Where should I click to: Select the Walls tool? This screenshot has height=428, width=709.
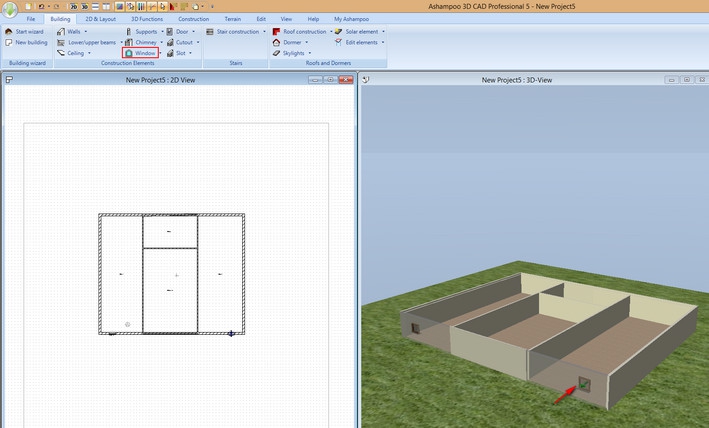point(74,32)
